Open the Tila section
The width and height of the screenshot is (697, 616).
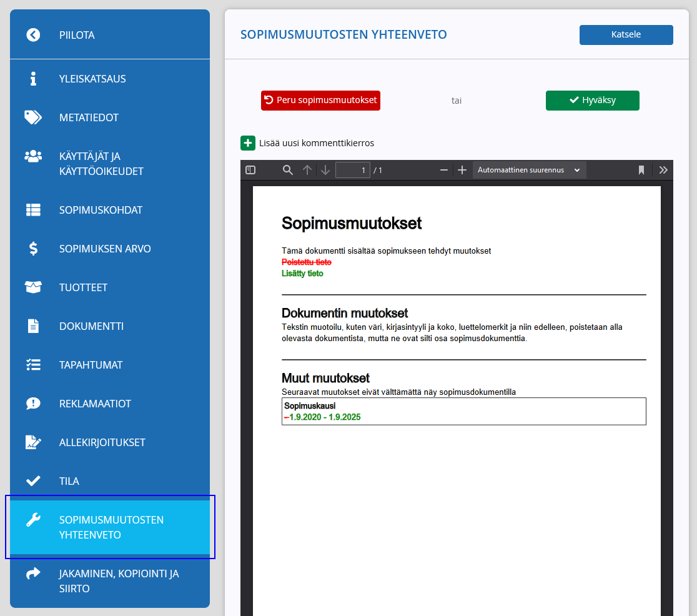coord(110,481)
